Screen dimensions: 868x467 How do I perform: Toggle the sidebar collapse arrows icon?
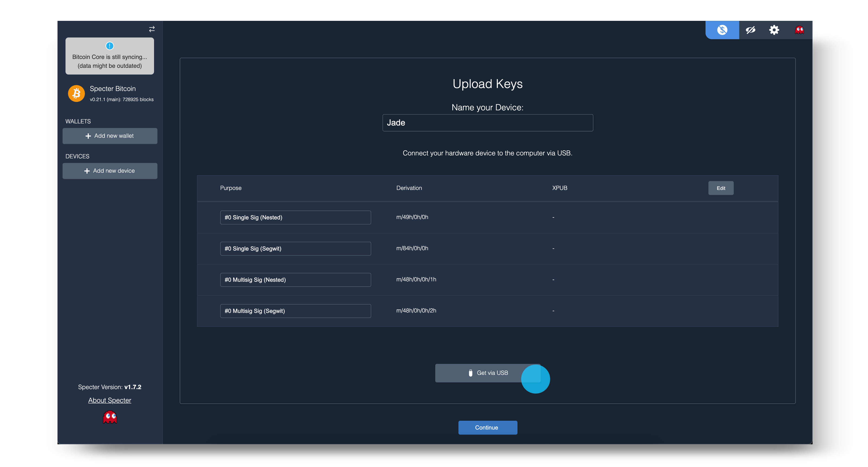click(x=152, y=29)
